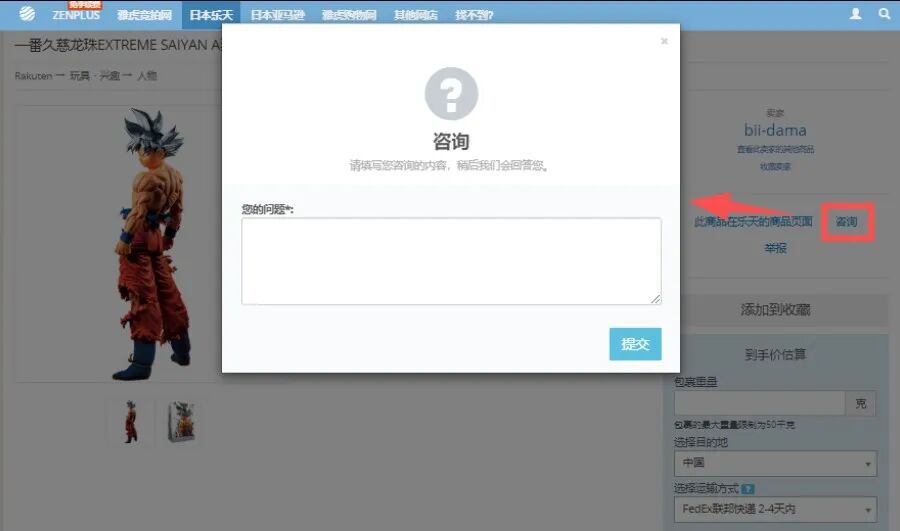Submit the inquiry with 提交 button
This screenshot has width=900, height=531.
(x=635, y=344)
